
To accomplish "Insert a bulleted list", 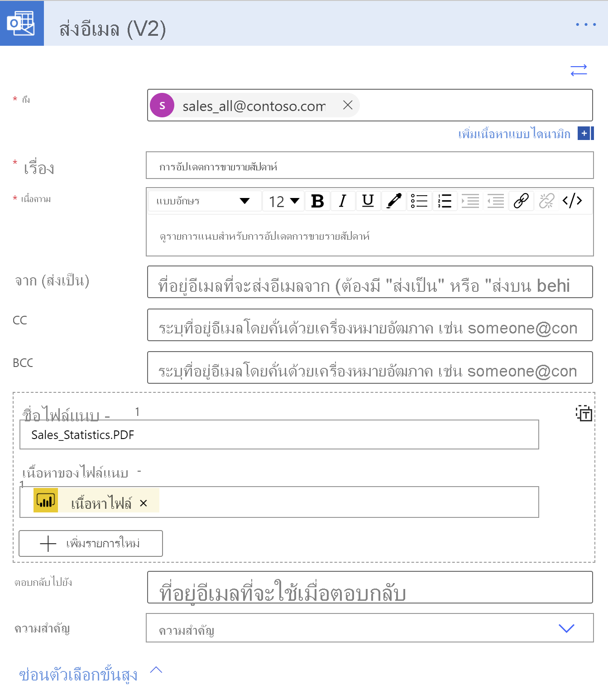I will (419, 201).
